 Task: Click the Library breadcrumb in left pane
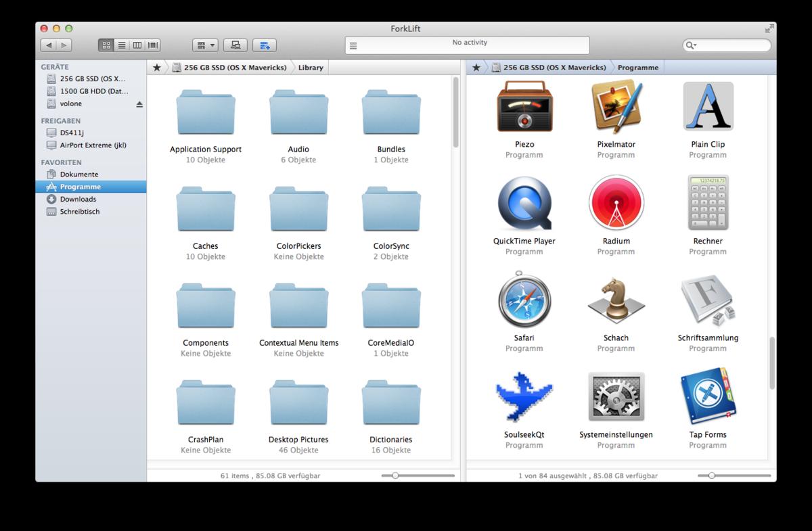(x=311, y=67)
